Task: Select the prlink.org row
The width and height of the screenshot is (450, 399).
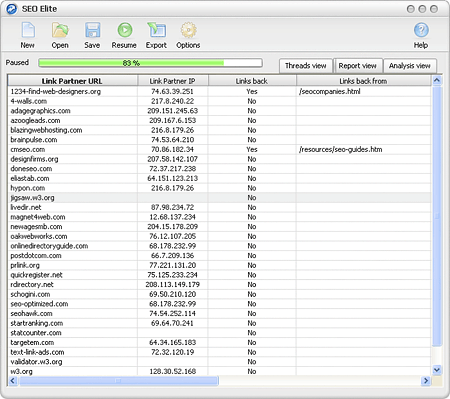Action: (219, 265)
